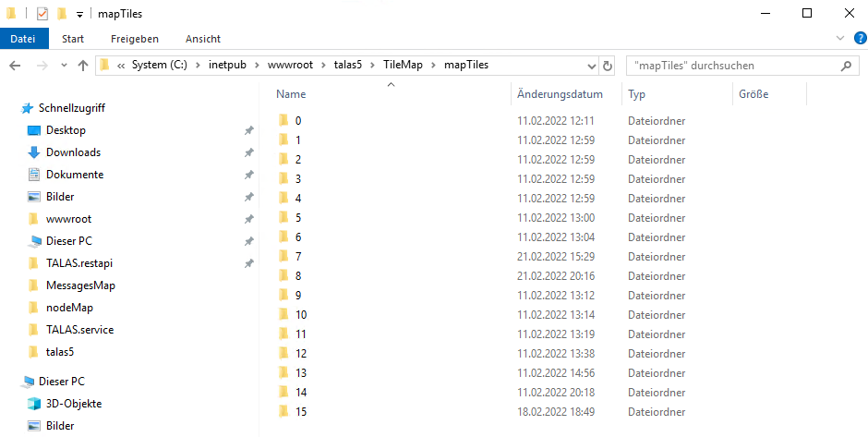Viewport: 868px width, 437px height.
Task: Click TileMap in the breadcrumb path
Action: (x=404, y=65)
